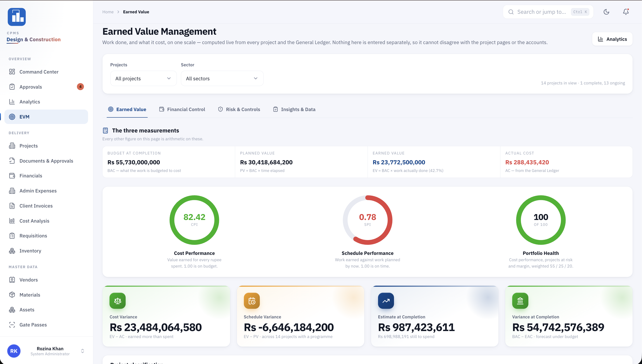This screenshot has height=364, width=642.
Task: Click the Projects building icon
Action: [12, 146]
